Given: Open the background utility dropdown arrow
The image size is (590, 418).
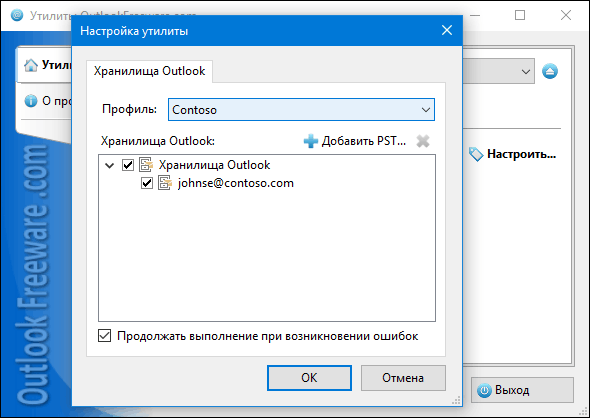Looking at the screenshot, I should click(x=526, y=71).
